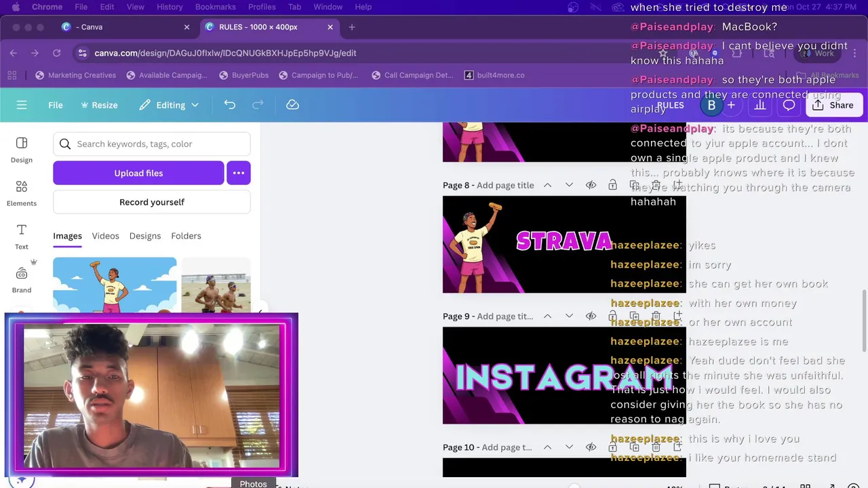Click the Upload files button
The image size is (868, 488).
click(x=138, y=173)
